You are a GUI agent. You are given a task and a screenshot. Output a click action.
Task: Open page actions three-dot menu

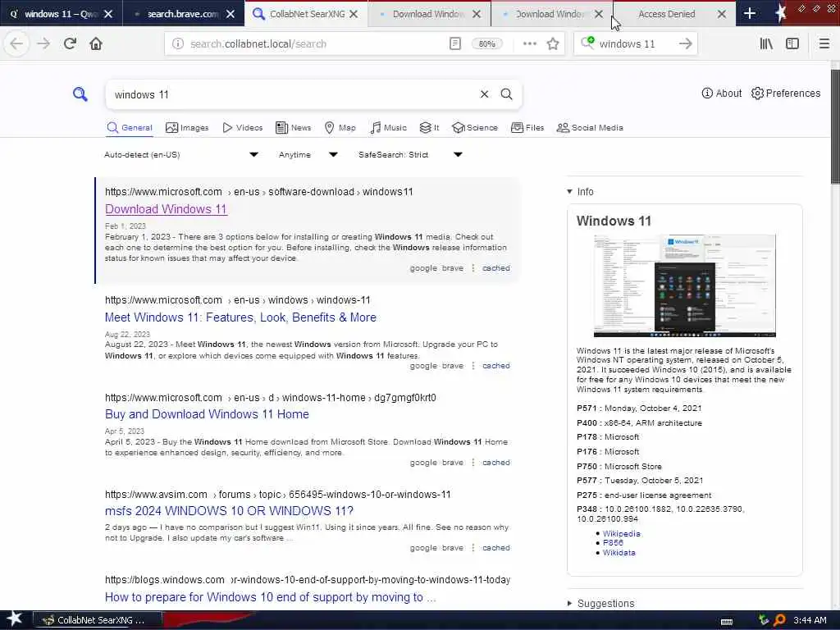(x=529, y=44)
